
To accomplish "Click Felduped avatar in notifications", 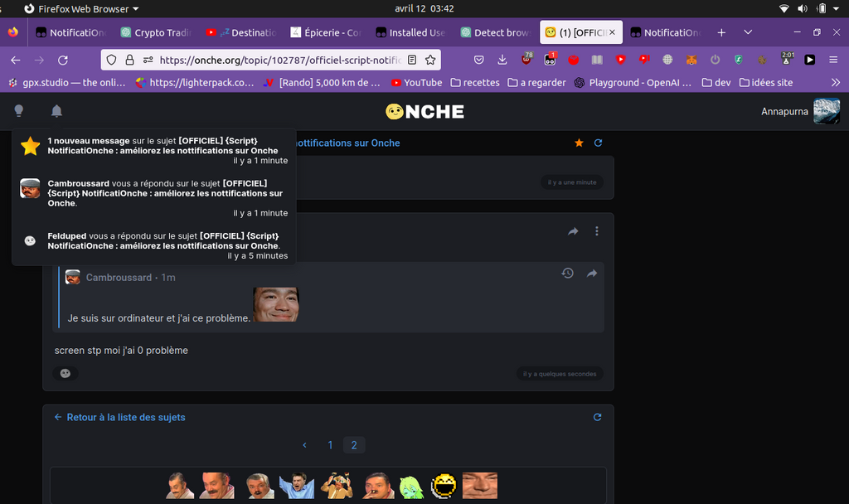I will (30, 241).
